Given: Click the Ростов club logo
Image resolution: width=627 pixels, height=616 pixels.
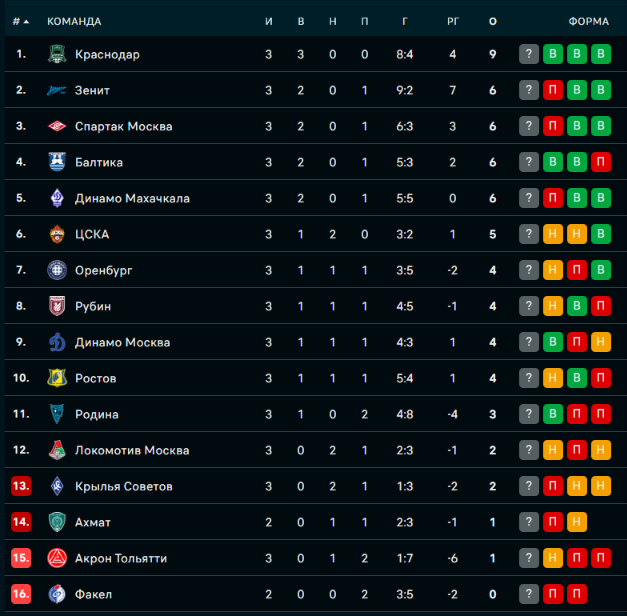Looking at the screenshot, I should click(x=57, y=378).
